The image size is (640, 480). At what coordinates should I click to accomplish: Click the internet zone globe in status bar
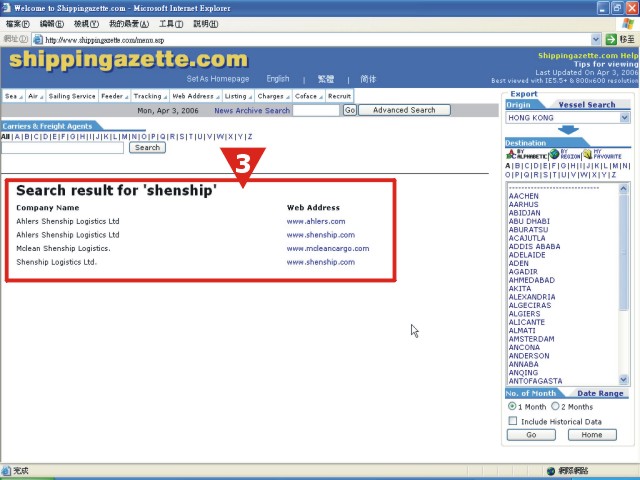551,471
